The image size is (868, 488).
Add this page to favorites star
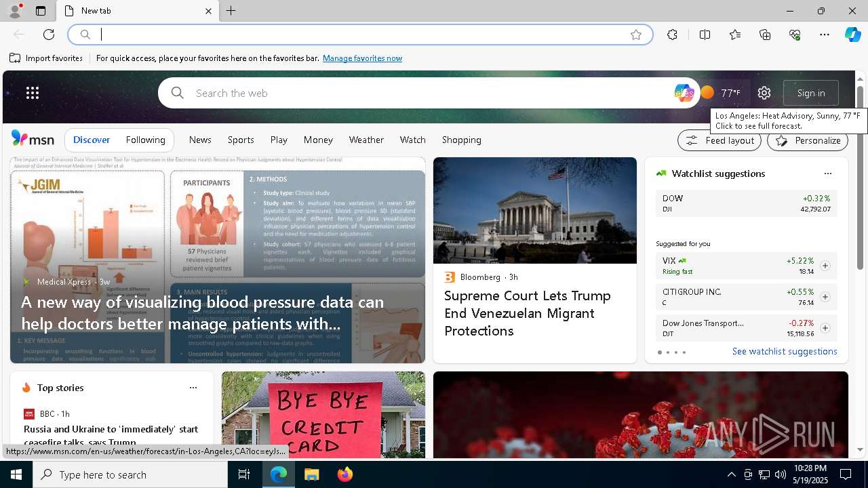(x=636, y=35)
